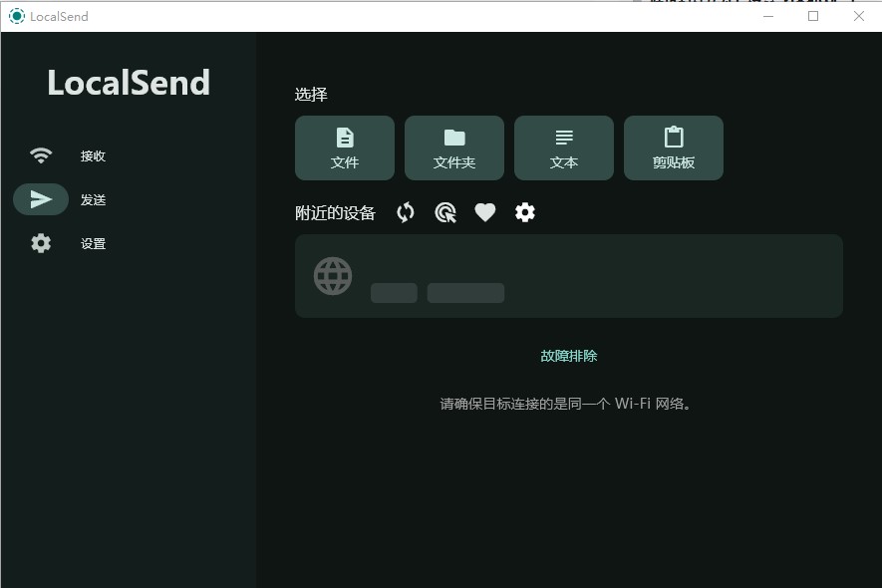This screenshot has height=588, width=882.
Task: Send from the 剪贴板 (Clipboard)
Action: (x=674, y=147)
